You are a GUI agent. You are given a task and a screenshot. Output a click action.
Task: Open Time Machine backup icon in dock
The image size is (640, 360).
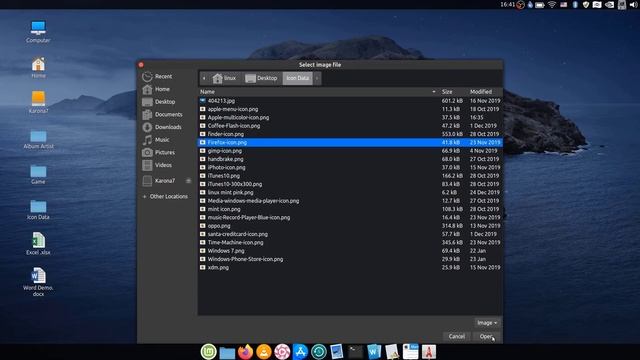point(319,351)
